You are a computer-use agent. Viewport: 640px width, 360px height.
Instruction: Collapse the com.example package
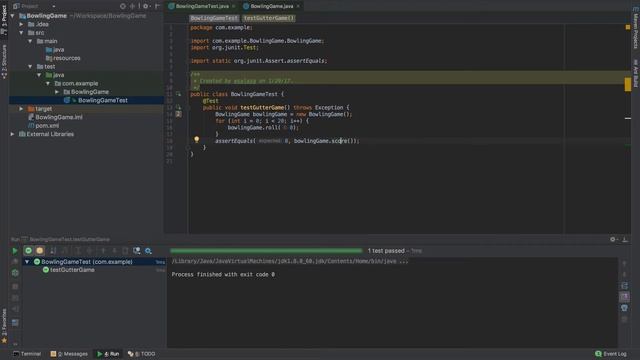[x=48, y=83]
